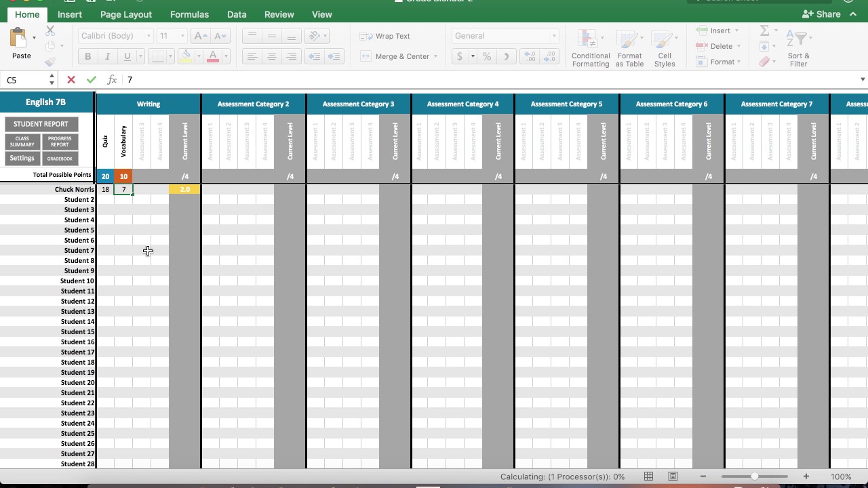Increase font size with the large A icon
This screenshot has height=488, width=868.
click(200, 36)
